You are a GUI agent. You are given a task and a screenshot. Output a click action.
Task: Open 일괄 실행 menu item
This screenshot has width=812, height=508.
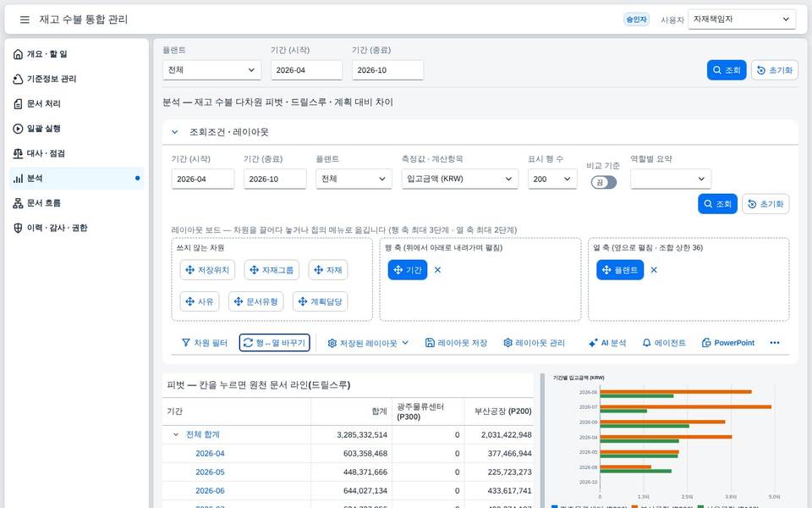(x=77, y=129)
